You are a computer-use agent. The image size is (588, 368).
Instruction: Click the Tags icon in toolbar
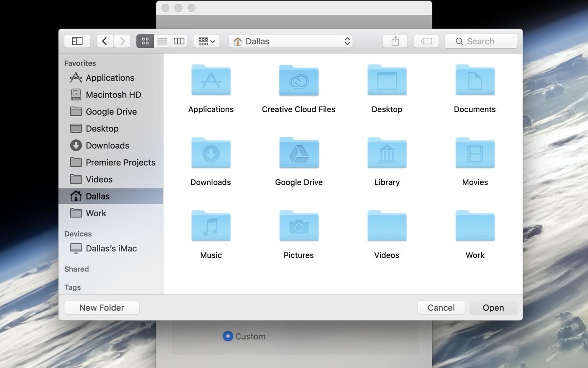426,41
